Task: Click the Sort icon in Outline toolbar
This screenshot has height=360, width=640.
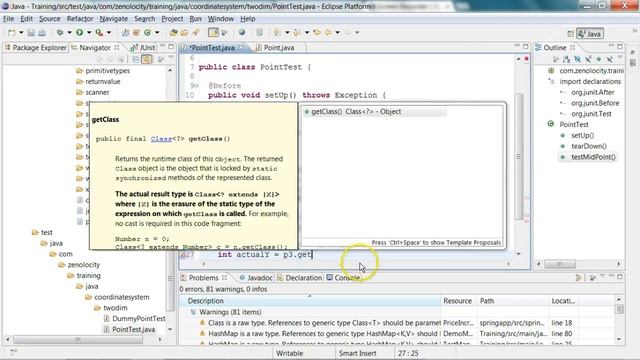Action: pos(566,60)
